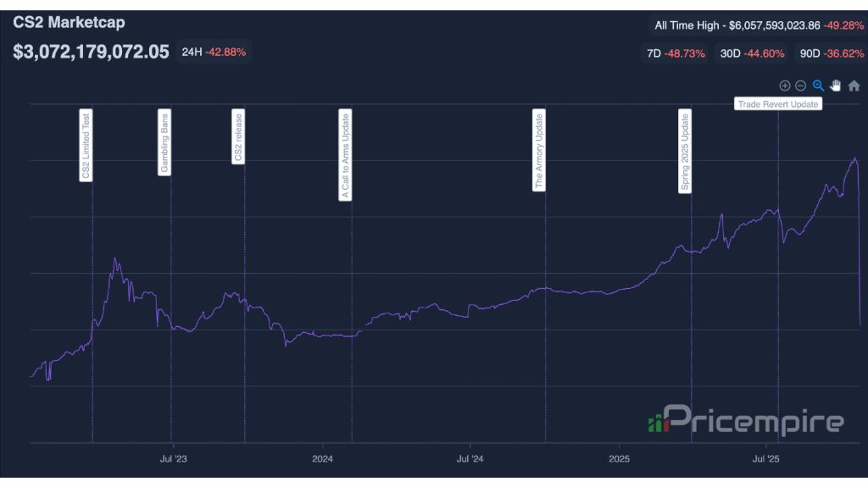Screen dimensions: 868x488
Task: Select the 7D percentage change chip
Action: pos(674,53)
